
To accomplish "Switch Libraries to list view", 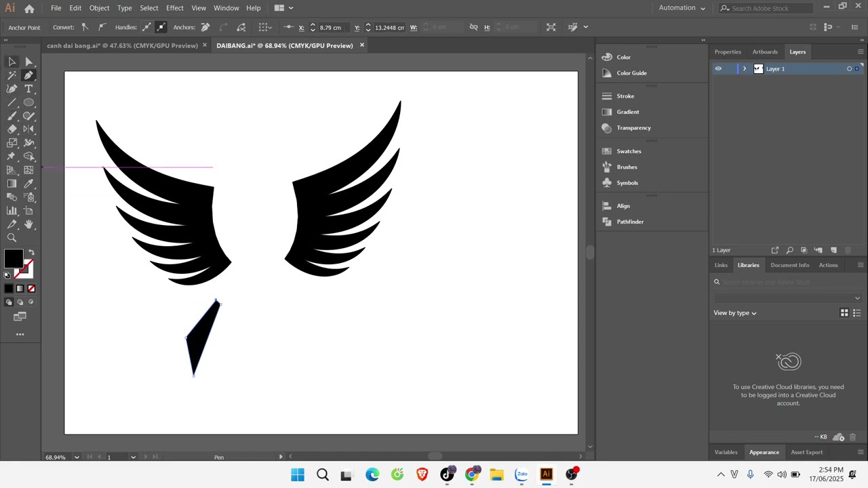I will 856,312.
